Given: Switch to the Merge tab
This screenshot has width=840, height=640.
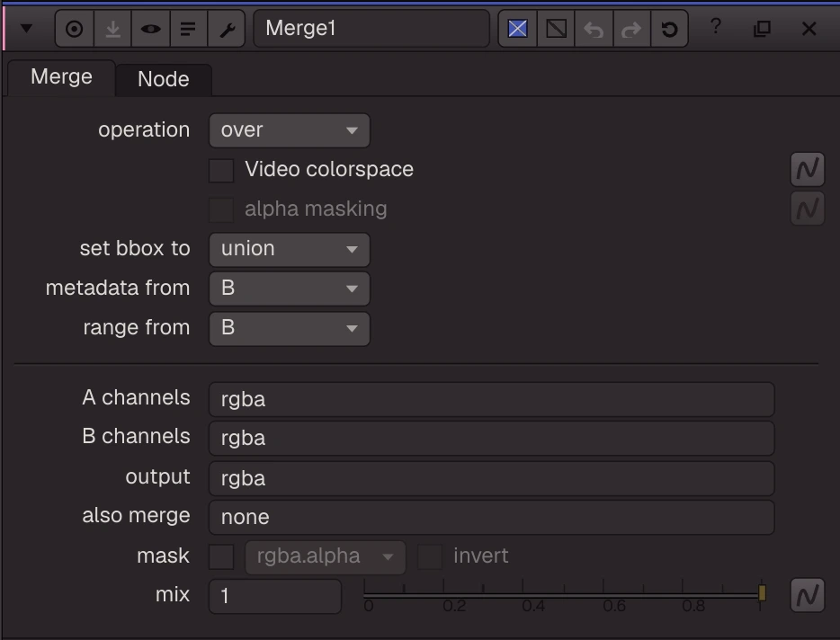Looking at the screenshot, I should (62, 77).
